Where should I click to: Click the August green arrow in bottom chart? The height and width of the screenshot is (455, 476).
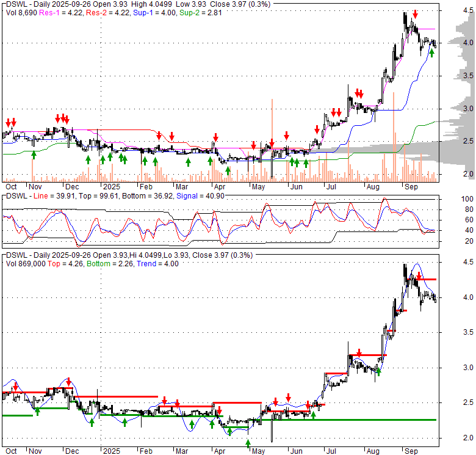(x=378, y=371)
